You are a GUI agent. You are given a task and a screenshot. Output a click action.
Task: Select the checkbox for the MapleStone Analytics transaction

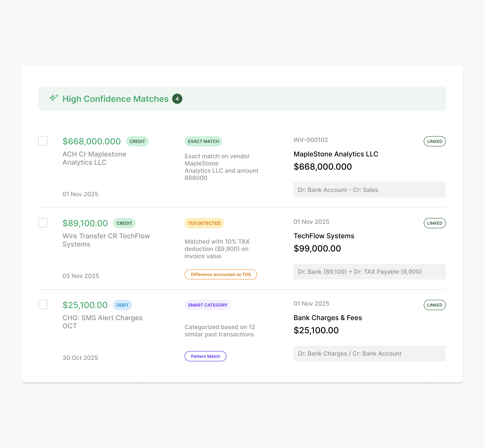tap(43, 141)
